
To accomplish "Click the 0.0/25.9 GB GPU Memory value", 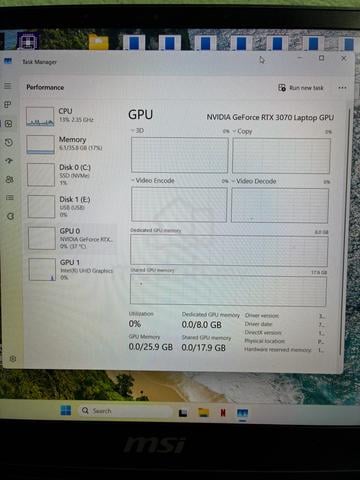I will (x=151, y=347).
